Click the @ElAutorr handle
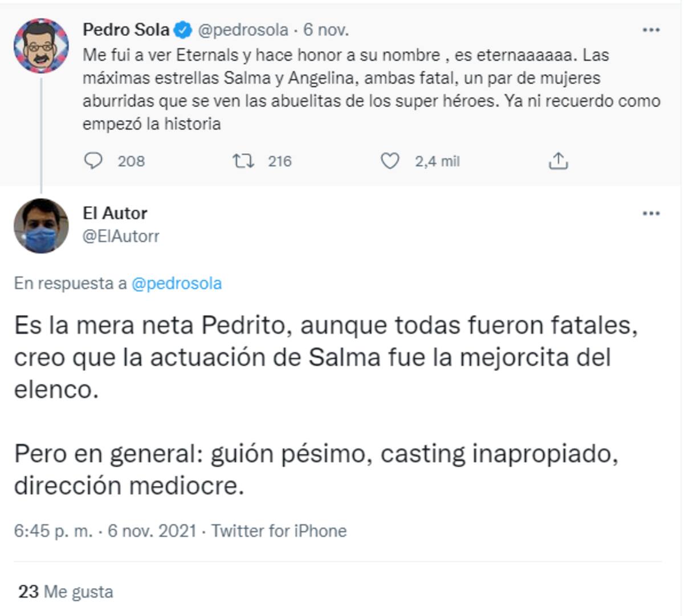 tap(121, 236)
